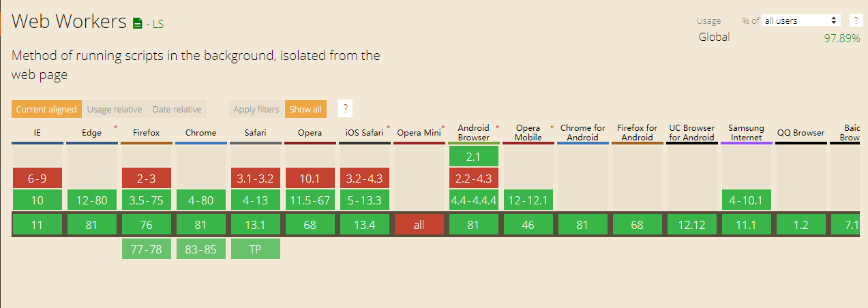Click the Chrome browser column header
Screen dimensions: 868x308
coord(201,133)
